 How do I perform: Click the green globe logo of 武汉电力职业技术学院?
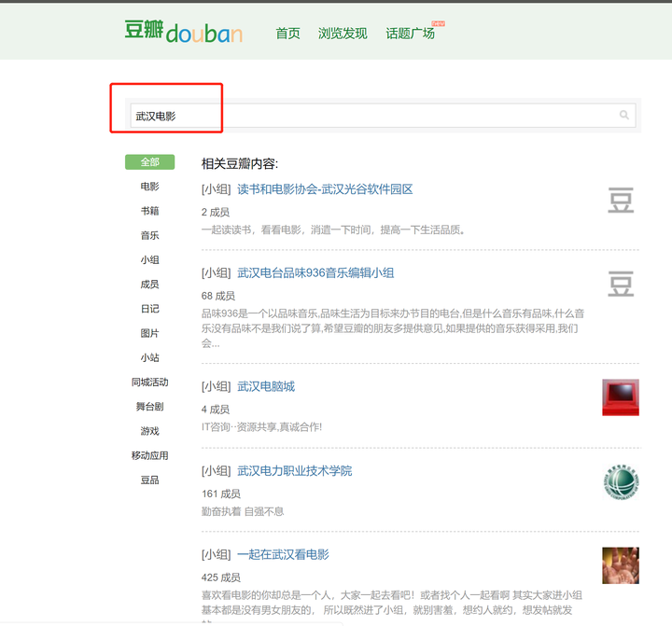(x=621, y=482)
